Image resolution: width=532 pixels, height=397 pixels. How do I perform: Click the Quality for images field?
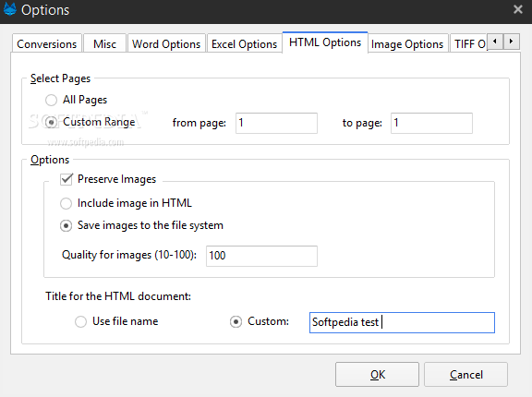click(261, 256)
